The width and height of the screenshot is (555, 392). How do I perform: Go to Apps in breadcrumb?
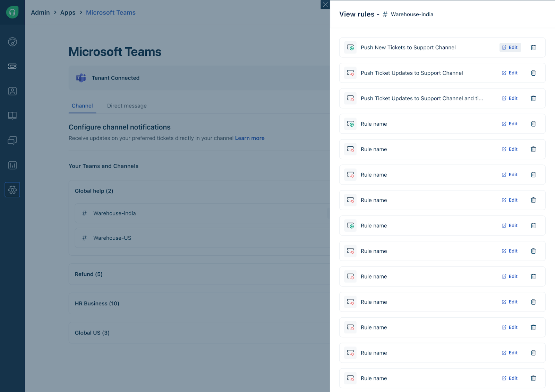coord(68,12)
